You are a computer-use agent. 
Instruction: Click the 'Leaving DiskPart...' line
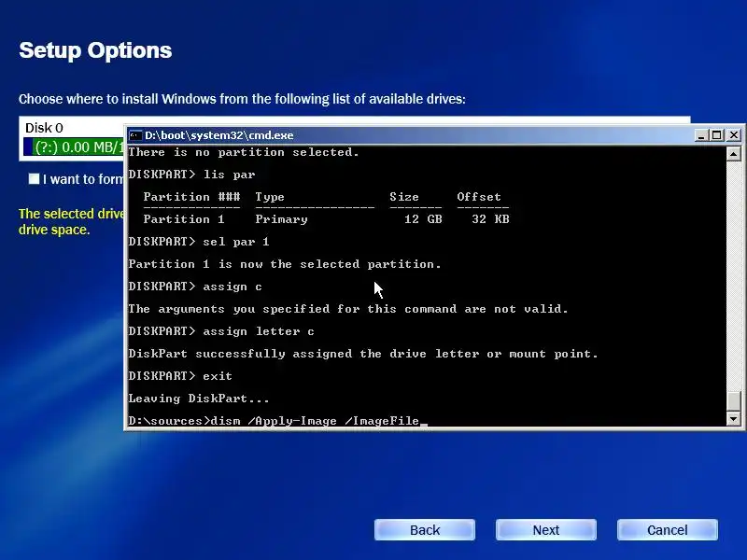(199, 399)
